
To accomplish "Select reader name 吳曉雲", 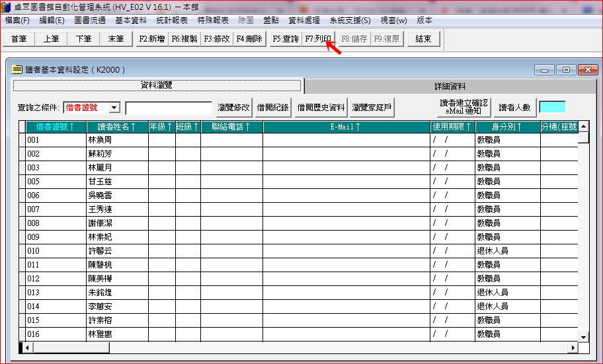I will [100, 196].
